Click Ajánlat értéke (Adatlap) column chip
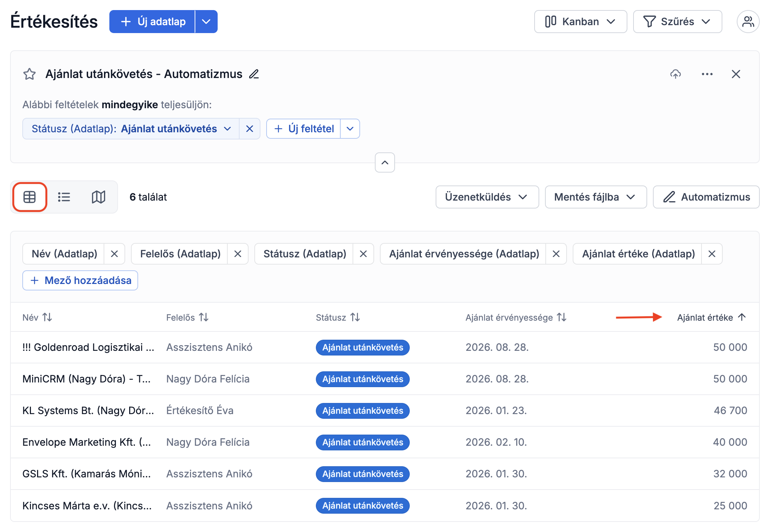 pyautogui.click(x=638, y=254)
